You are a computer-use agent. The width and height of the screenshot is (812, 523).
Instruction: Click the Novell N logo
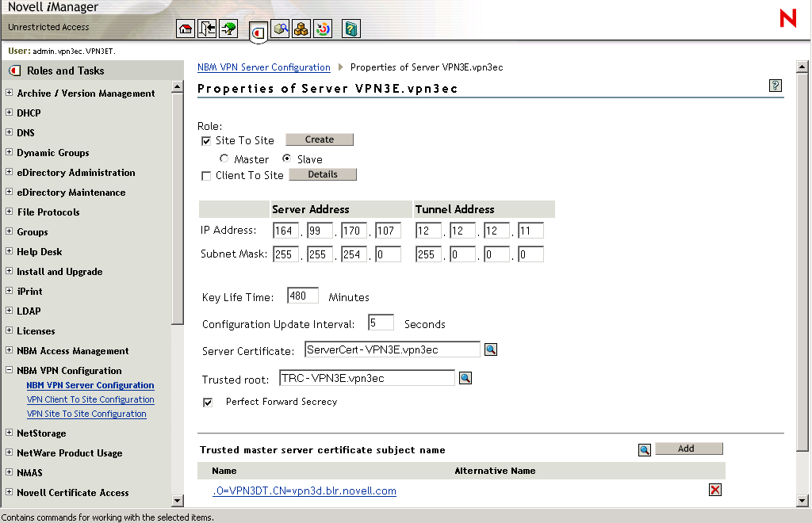pyautogui.click(x=787, y=19)
